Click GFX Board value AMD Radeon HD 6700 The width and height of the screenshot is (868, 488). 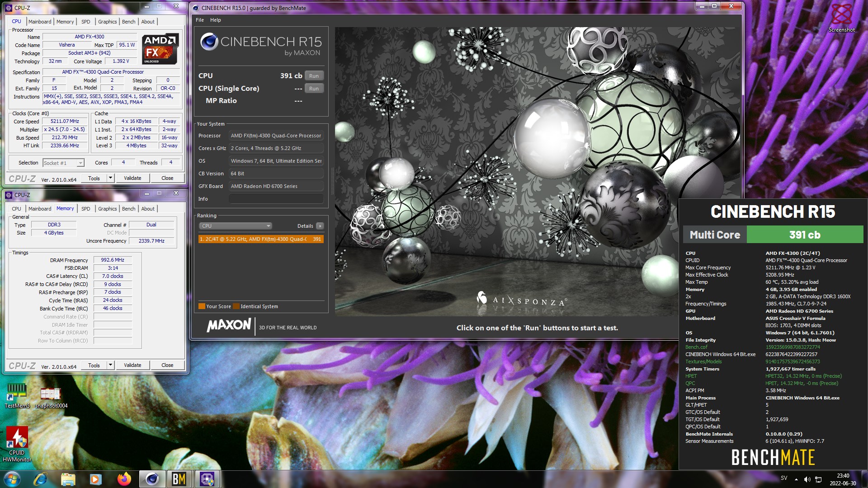pyautogui.click(x=276, y=186)
